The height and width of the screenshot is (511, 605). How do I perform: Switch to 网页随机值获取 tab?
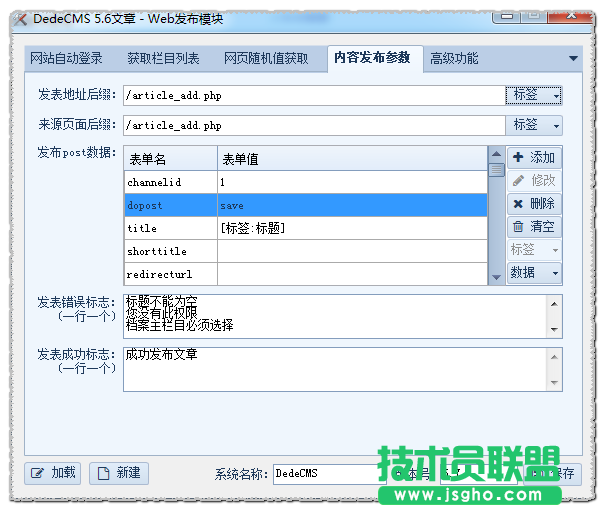click(x=266, y=59)
